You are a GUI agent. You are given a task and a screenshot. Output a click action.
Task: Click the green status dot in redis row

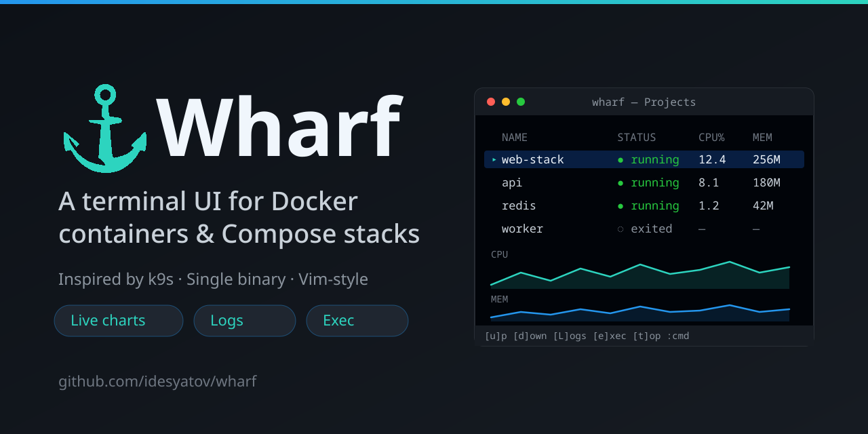tap(620, 206)
